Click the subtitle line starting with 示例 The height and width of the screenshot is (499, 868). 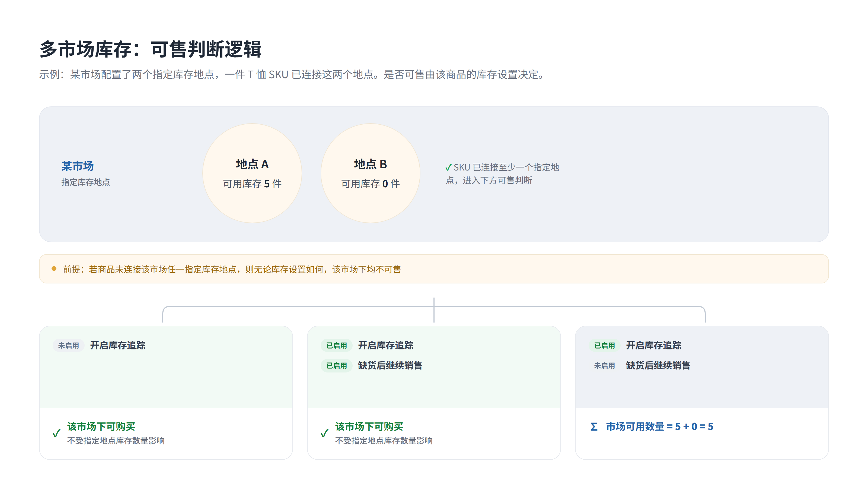click(x=291, y=74)
